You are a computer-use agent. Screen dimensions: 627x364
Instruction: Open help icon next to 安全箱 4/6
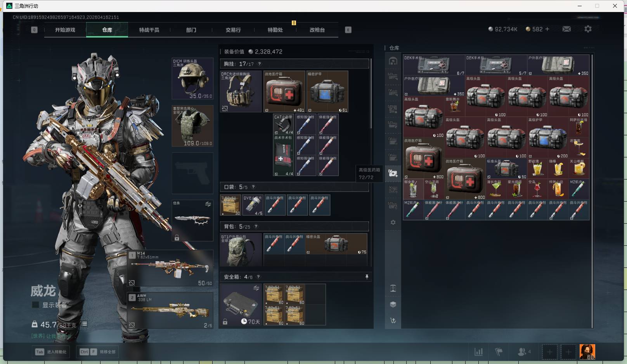tap(258, 277)
